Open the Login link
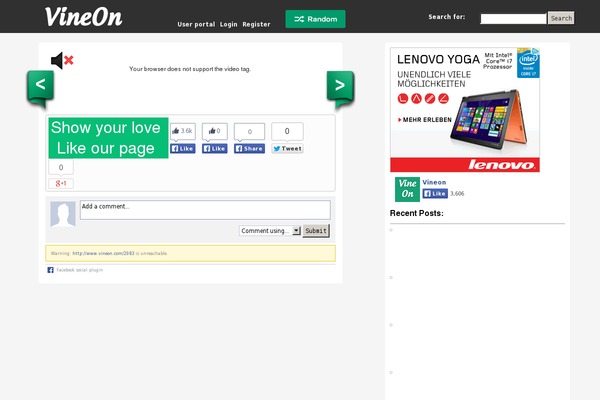600x400 pixels. (228, 24)
